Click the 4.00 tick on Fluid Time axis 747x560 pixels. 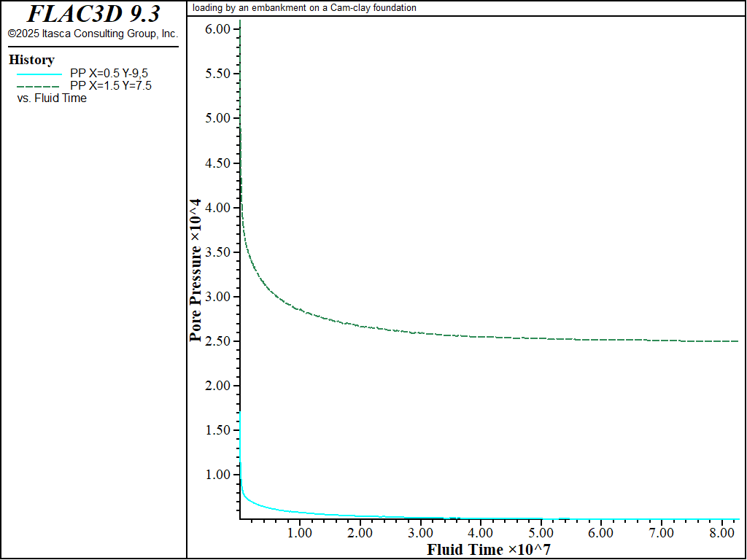point(480,533)
